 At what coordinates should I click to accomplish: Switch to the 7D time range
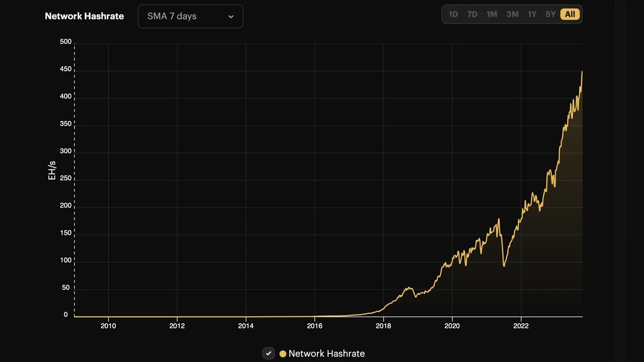click(472, 15)
